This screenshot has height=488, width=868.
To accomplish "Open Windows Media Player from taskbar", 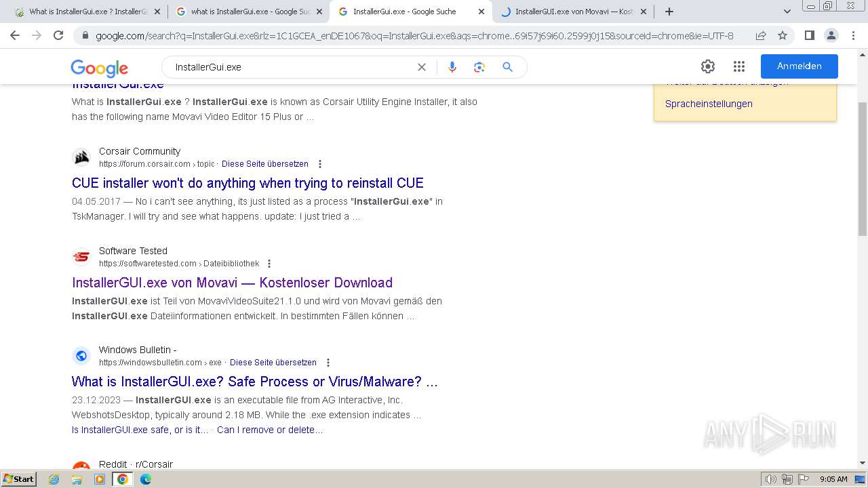I will 100,479.
